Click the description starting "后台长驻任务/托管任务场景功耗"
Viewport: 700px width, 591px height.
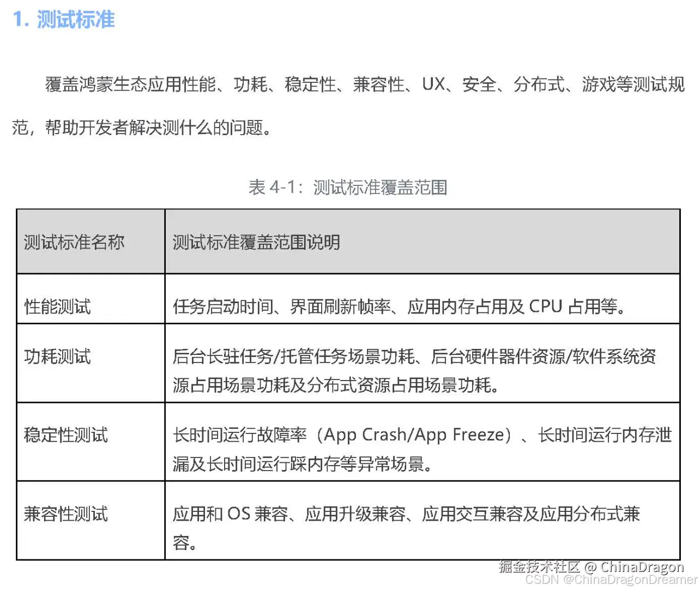[x=414, y=371]
